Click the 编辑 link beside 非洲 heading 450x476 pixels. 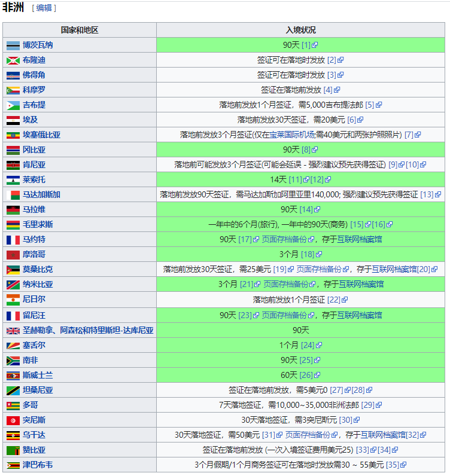tap(44, 8)
